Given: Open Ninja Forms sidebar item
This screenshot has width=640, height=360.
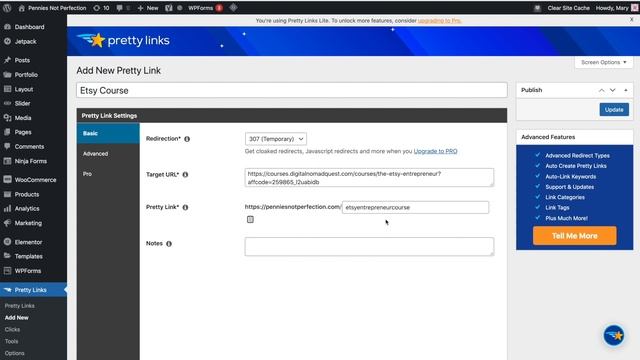Looking at the screenshot, I should pos(31,161).
